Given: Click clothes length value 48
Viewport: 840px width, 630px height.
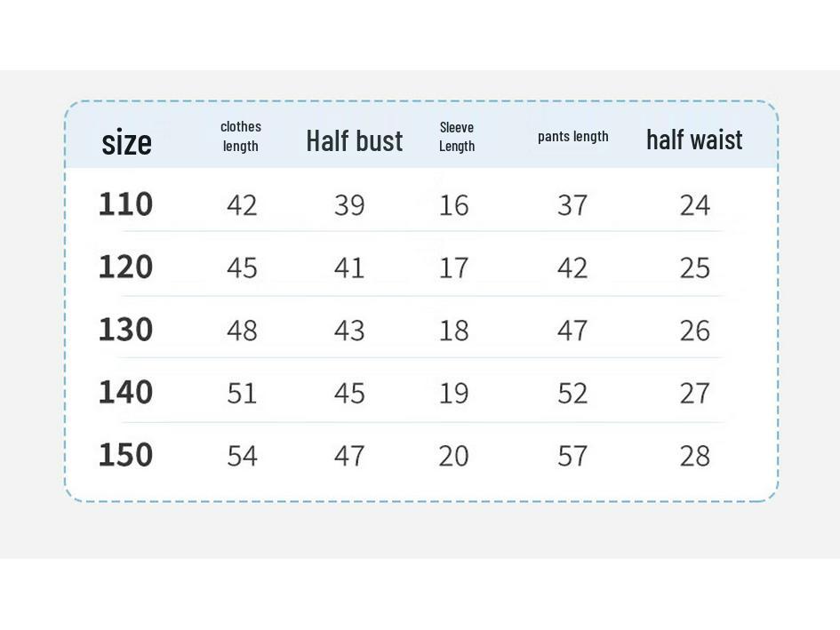Looking at the screenshot, I should pyautogui.click(x=242, y=331).
